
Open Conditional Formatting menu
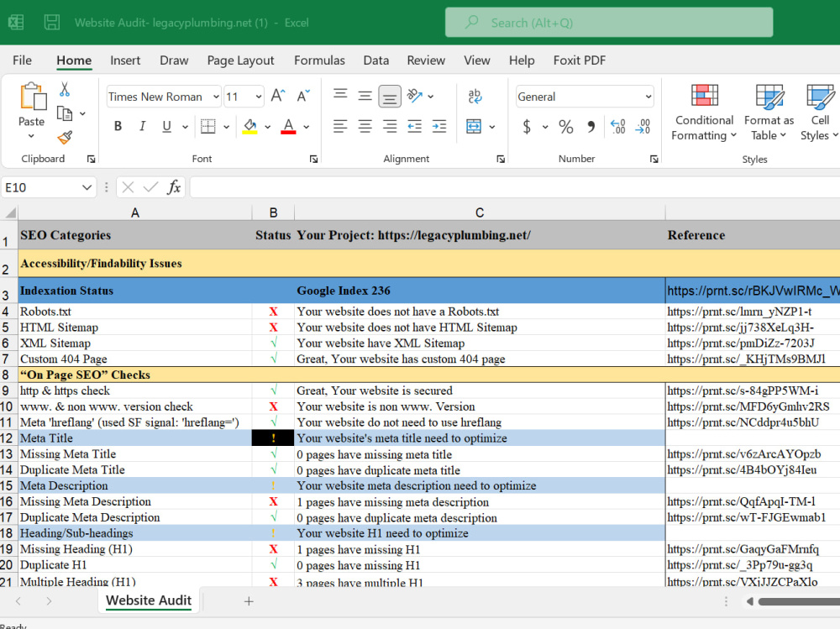click(704, 113)
